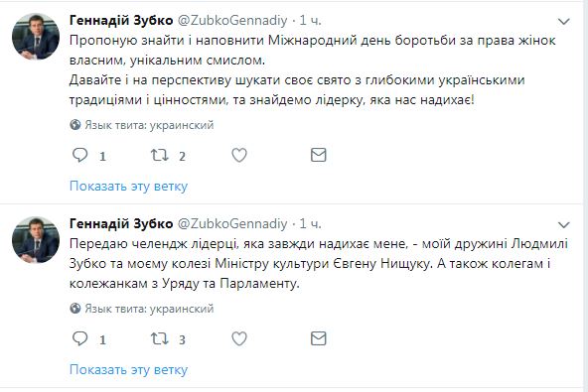588x392 pixels.
Task: Like the first tweet with heart icon
Action: 239,155
